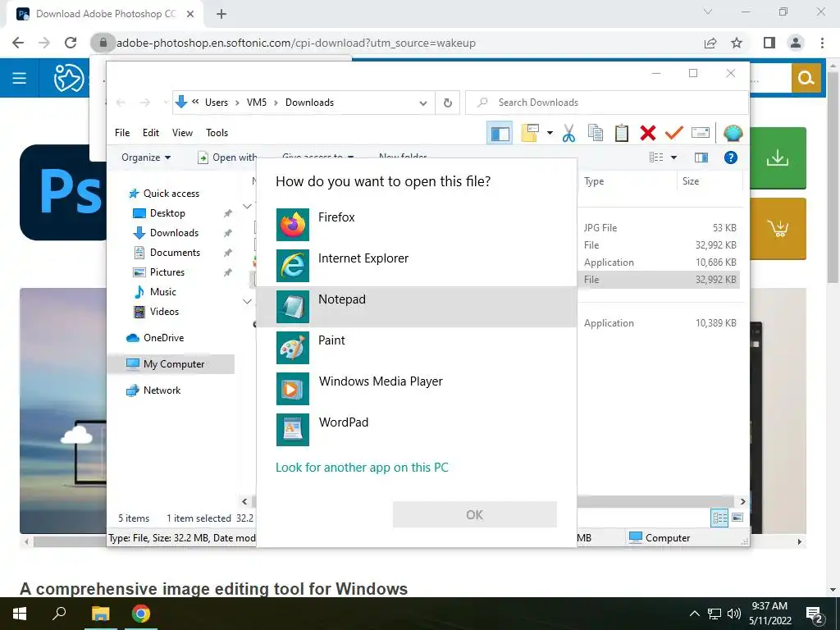Select Network in the navigation pane
This screenshot has height=630, width=840.
click(x=162, y=390)
